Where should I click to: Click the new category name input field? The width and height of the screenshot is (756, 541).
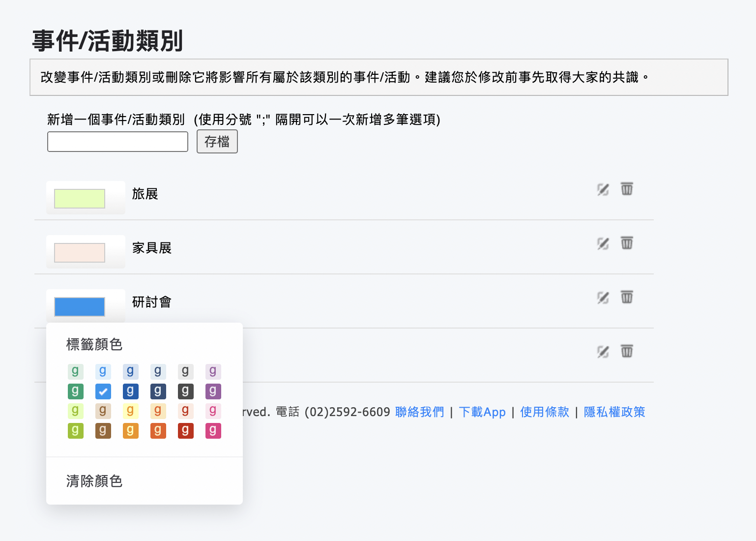tap(117, 142)
